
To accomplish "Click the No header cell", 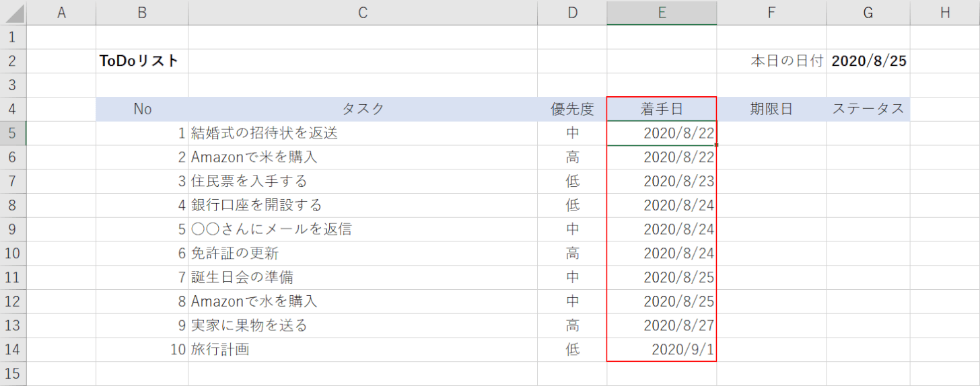I will pyautogui.click(x=142, y=109).
